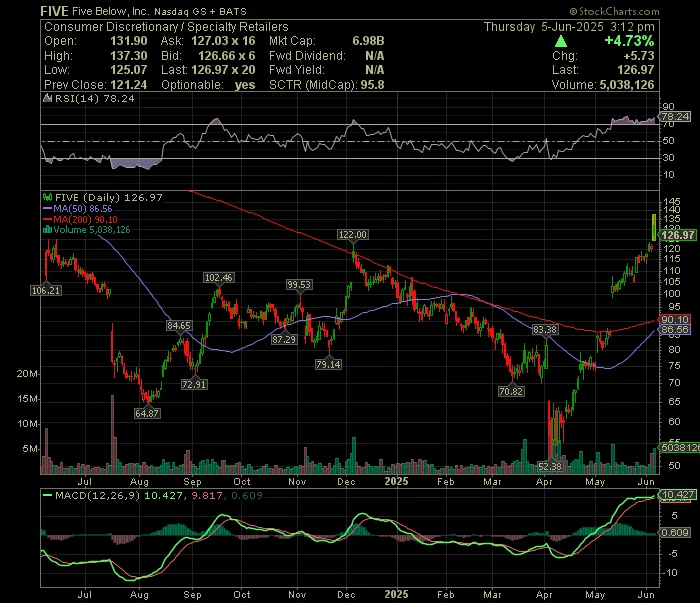Click the 84.65 price label
The image size is (700, 603).
[x=179, y=325]
